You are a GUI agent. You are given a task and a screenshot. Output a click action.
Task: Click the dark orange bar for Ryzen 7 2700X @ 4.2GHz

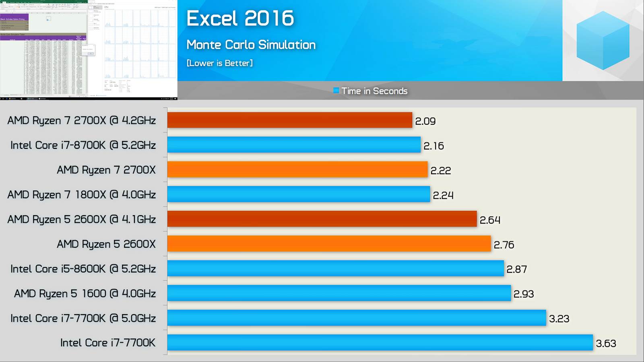tap(290, 120)
